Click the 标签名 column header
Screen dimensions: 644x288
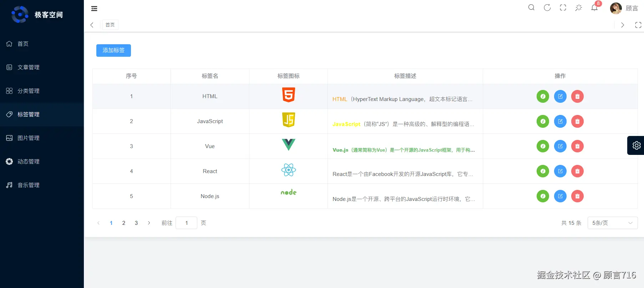[x=210, y=76]
